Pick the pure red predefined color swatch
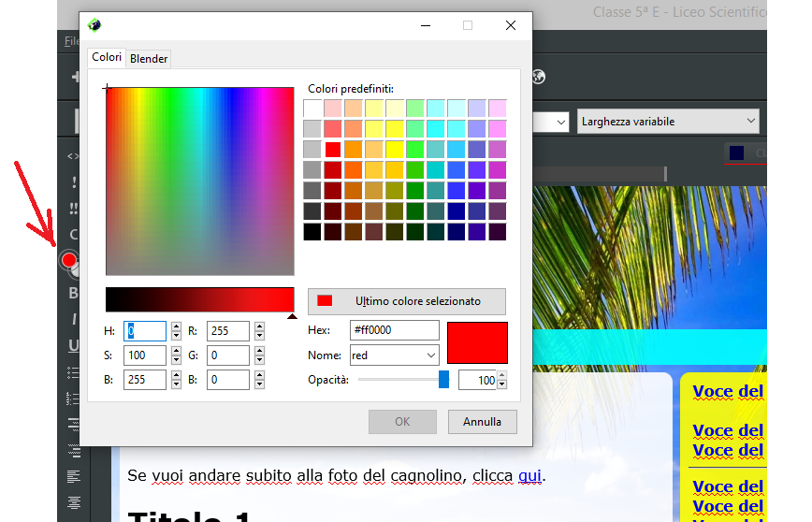812x522 pixels. 332,149
